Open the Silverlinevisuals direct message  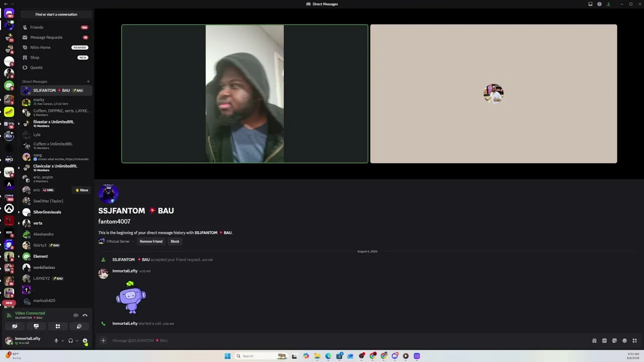coord(56,212)
